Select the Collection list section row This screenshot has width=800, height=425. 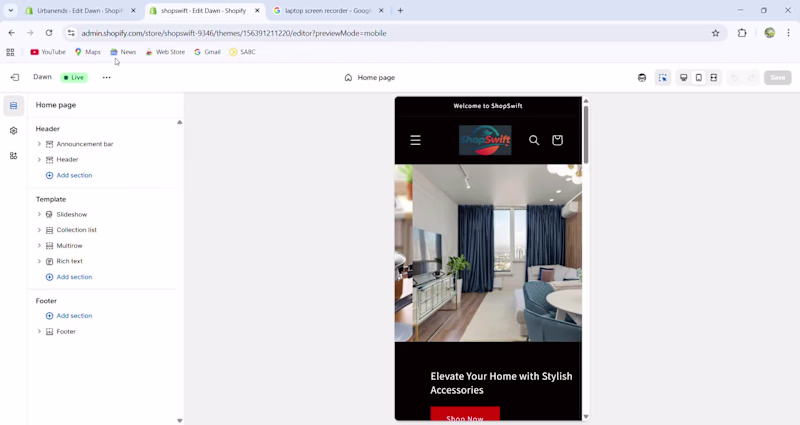pos(106,230)
